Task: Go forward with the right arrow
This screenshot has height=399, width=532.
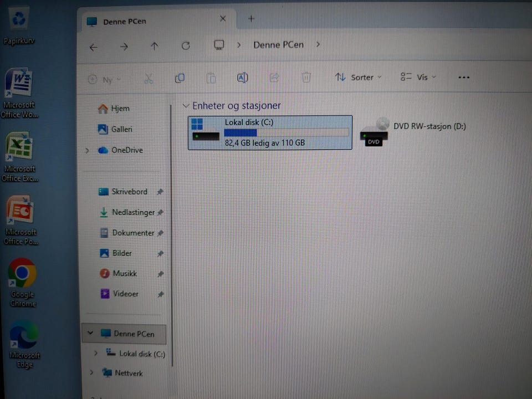Action: tap(124, 47)
